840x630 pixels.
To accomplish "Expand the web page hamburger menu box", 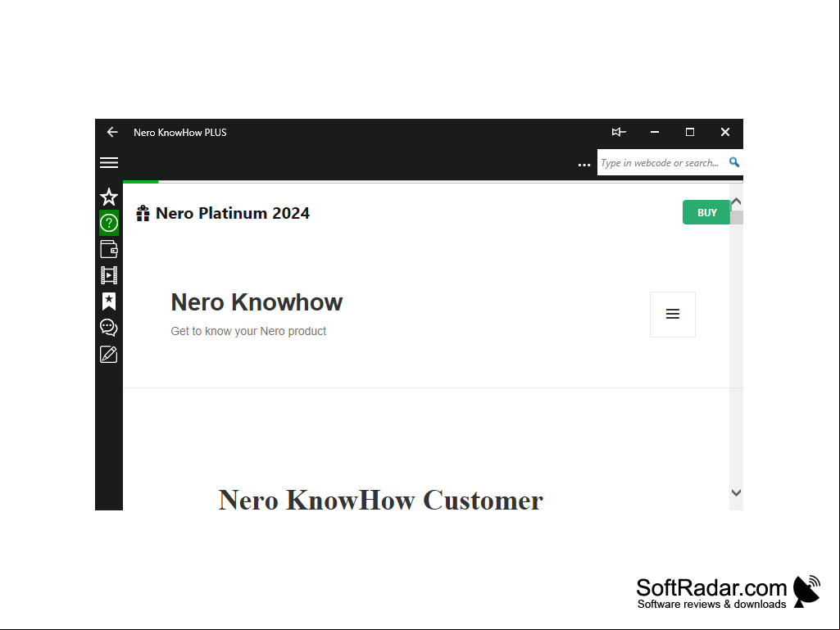I will (x=673, y=315).
